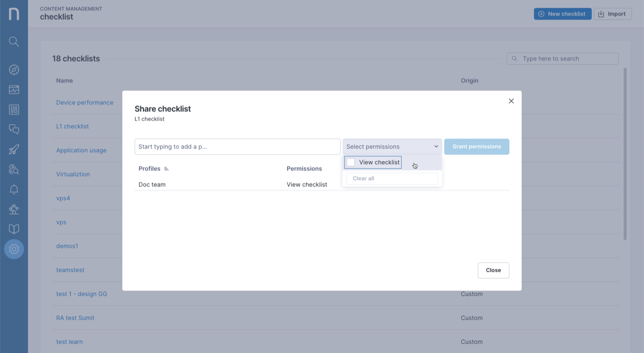Close the Share checklist dialog with X
This screenshot has height=353, width=644.
tap(511, 101)
